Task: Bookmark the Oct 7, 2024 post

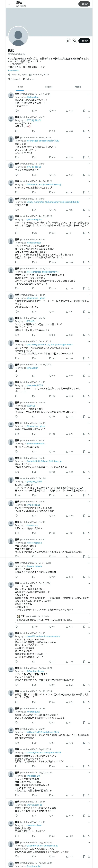Action: (x=84, y=111)
